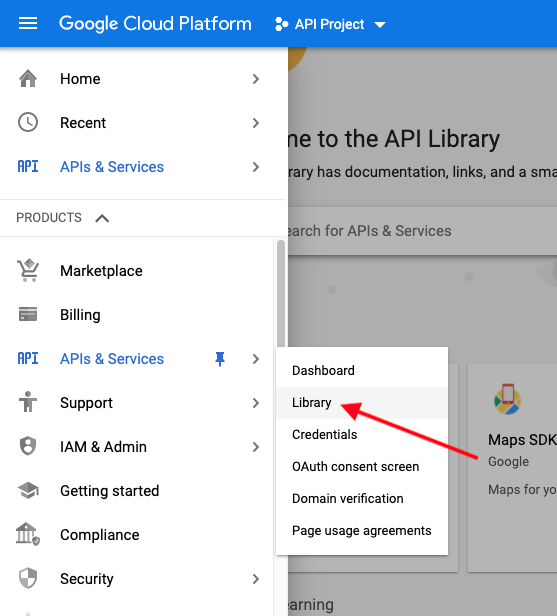Unpin APIs & Services using the pin icon
The width and height of the screenshot is (557, 616).
click(x=220, y=359)
